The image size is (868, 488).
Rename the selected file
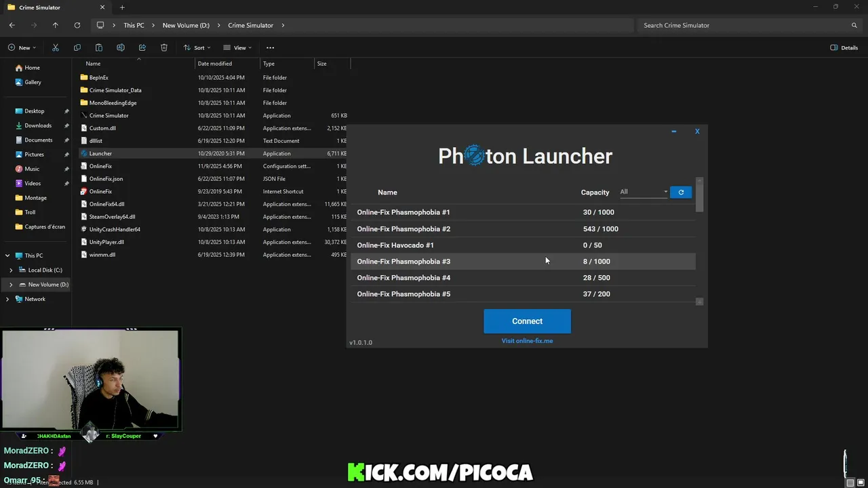(121, 47)
